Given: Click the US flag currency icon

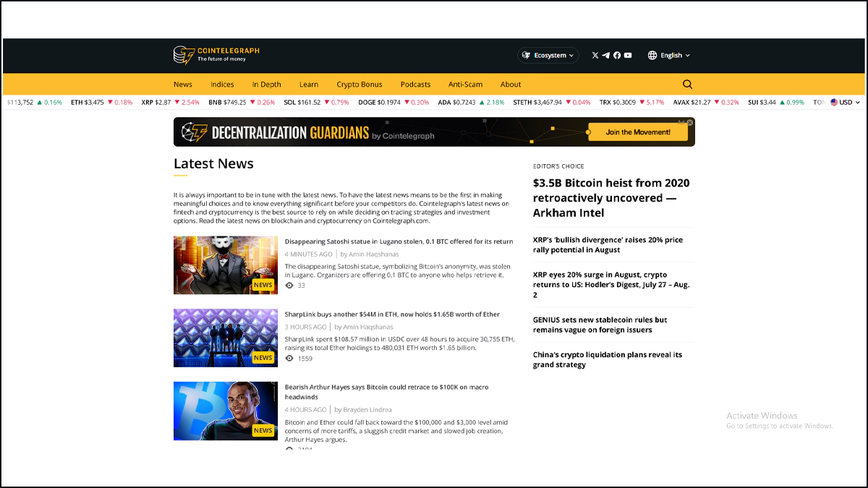Looking at the screenshot, I should pos(834,102).
